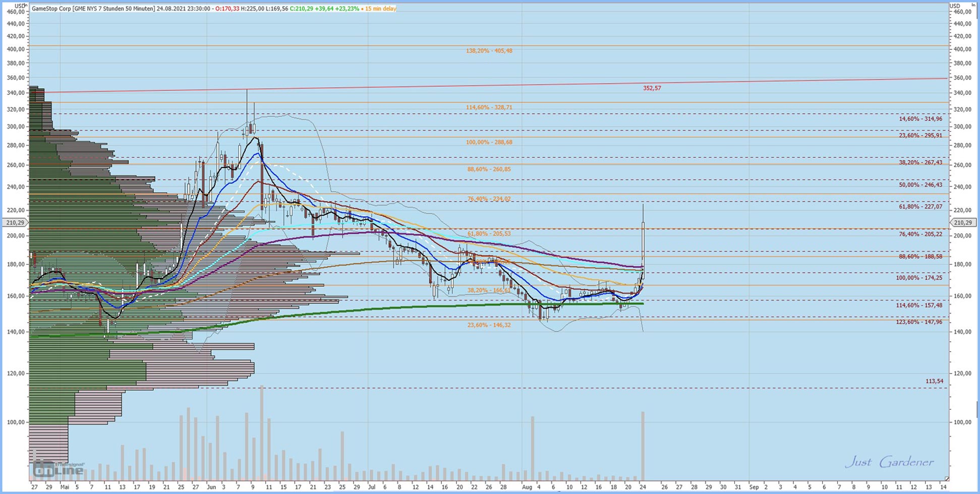Click the red trendline label 352,57
Viewport: 980px width, 494px height.
pos(652,88)
